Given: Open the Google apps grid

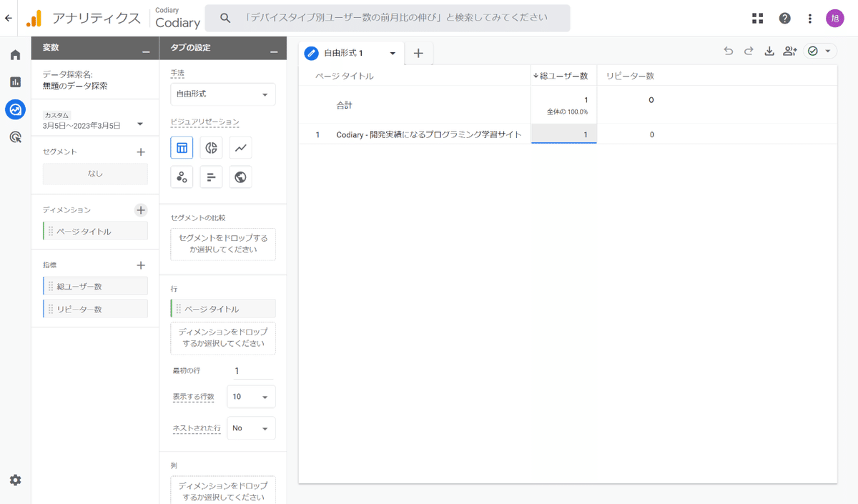Looking at the screenshot, I should [758, 19].
